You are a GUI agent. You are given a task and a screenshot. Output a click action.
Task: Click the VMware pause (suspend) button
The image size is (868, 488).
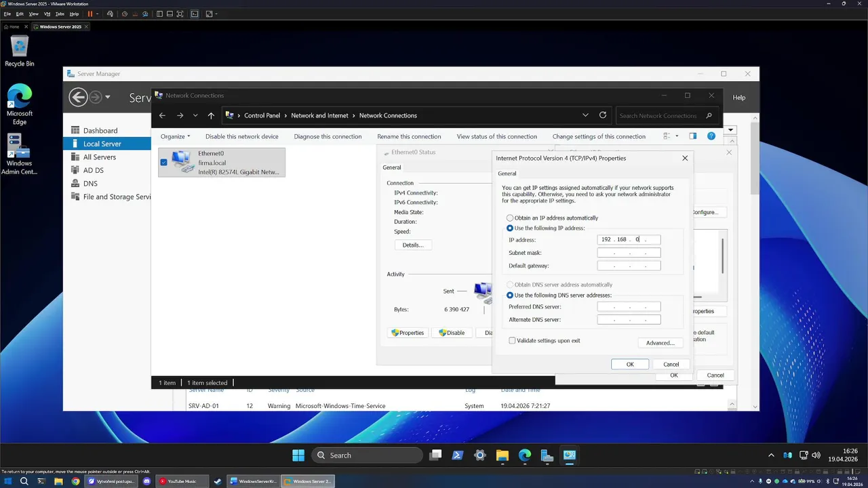tap(90, 14)
